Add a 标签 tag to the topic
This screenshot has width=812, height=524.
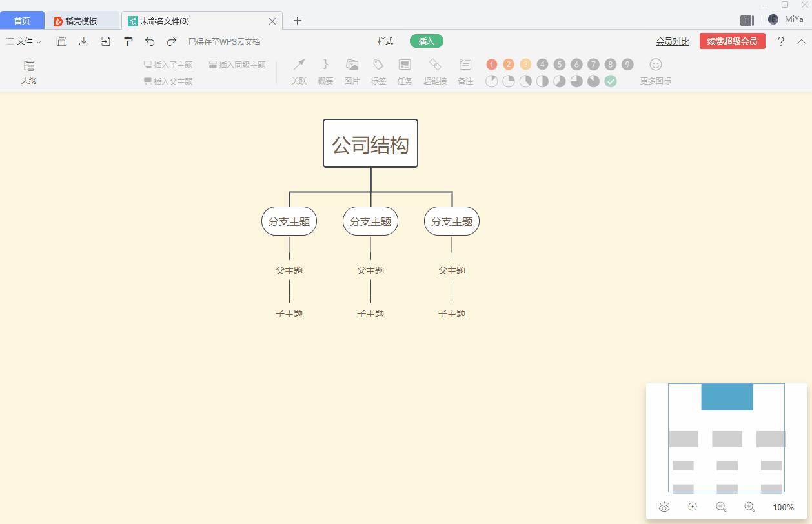click(x=378, y=71)
